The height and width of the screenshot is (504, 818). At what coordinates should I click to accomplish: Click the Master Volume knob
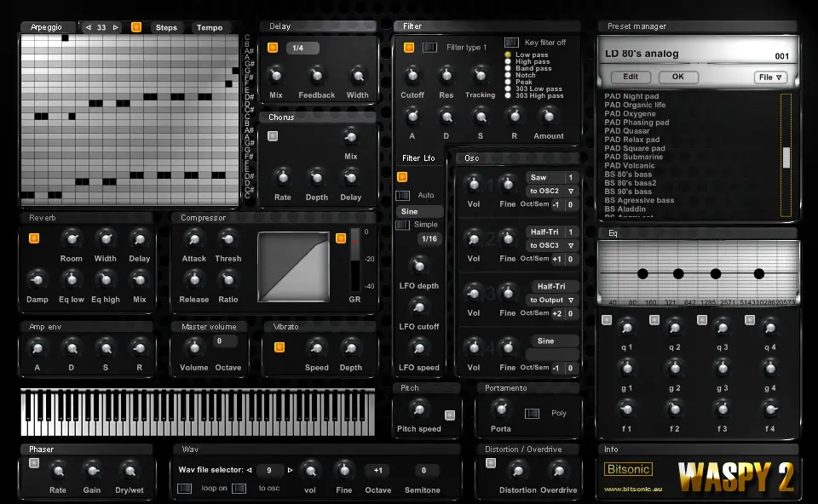(x=193, y=347)
